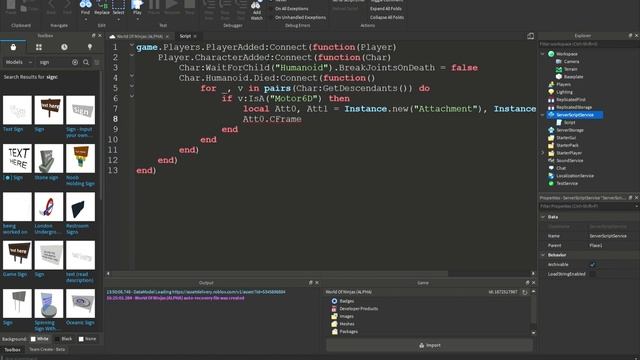This screenshot has height=360, width=640.
Task: Collapse the Workspace node in Explorer
Action: [542, 54]
